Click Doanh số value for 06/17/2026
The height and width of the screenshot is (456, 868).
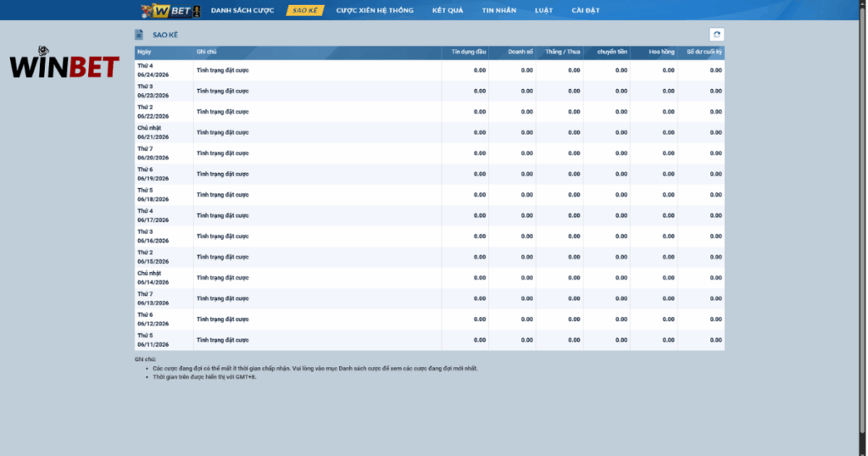(x=527, y=216)
